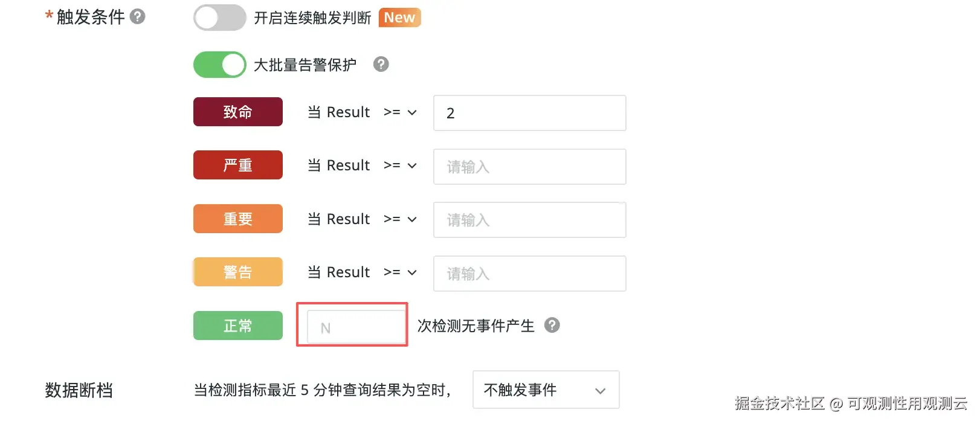Click the dark red 致命 level button
The height and width of the screenshot is (424, 980).
(x=237, y=112)
